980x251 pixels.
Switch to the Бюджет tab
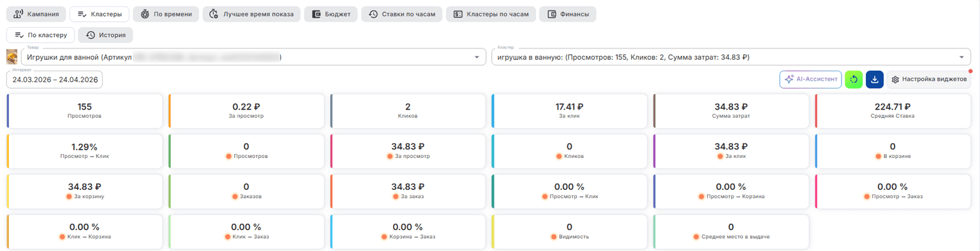[330, 14]
